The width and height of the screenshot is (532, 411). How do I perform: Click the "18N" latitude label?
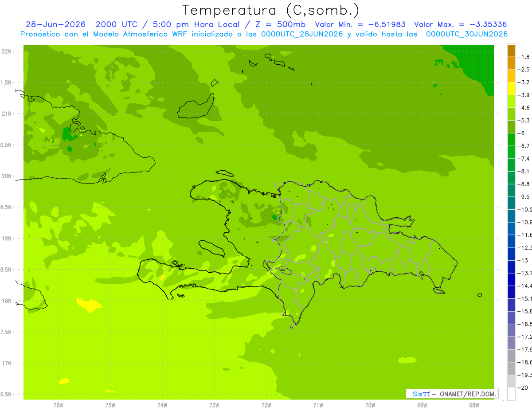[x=8, y=301]
